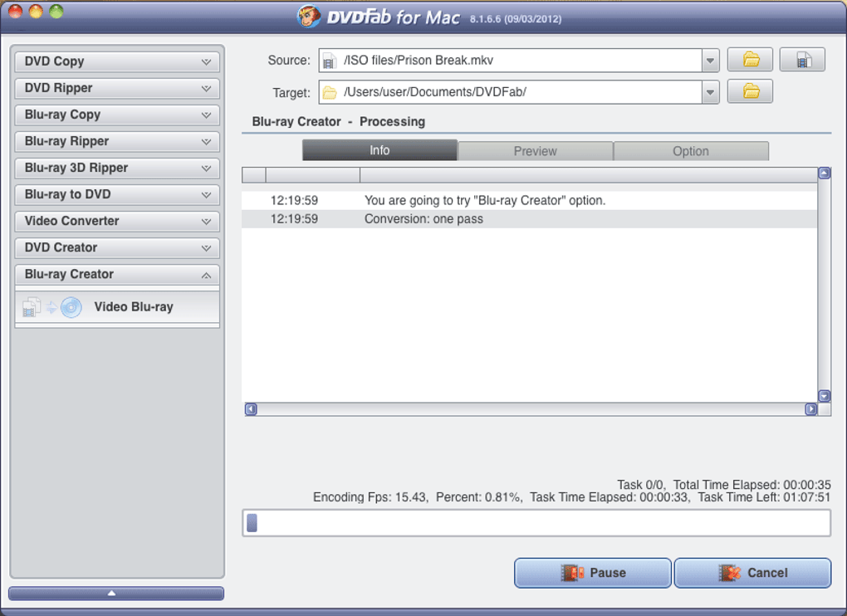
Task: Open target folder browse icon
Action: pos(750,91)
